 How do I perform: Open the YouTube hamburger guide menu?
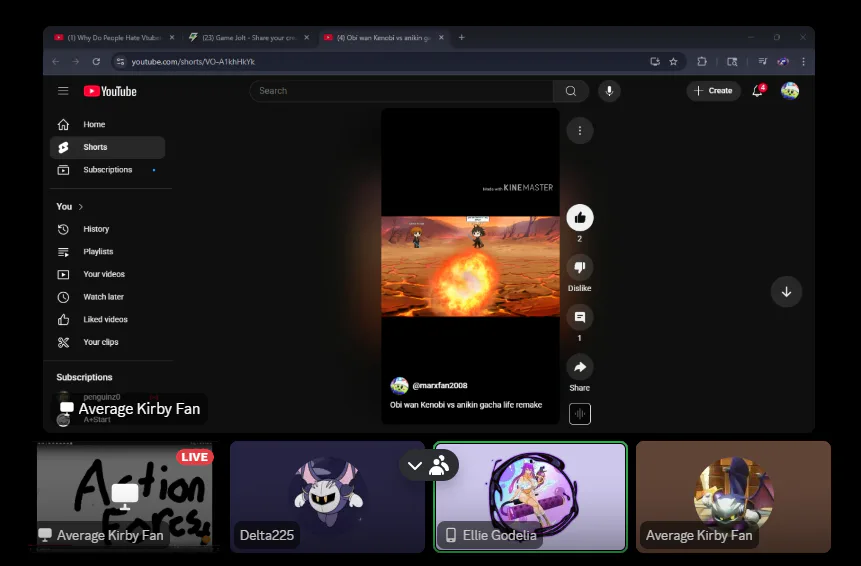coord(63,91)
